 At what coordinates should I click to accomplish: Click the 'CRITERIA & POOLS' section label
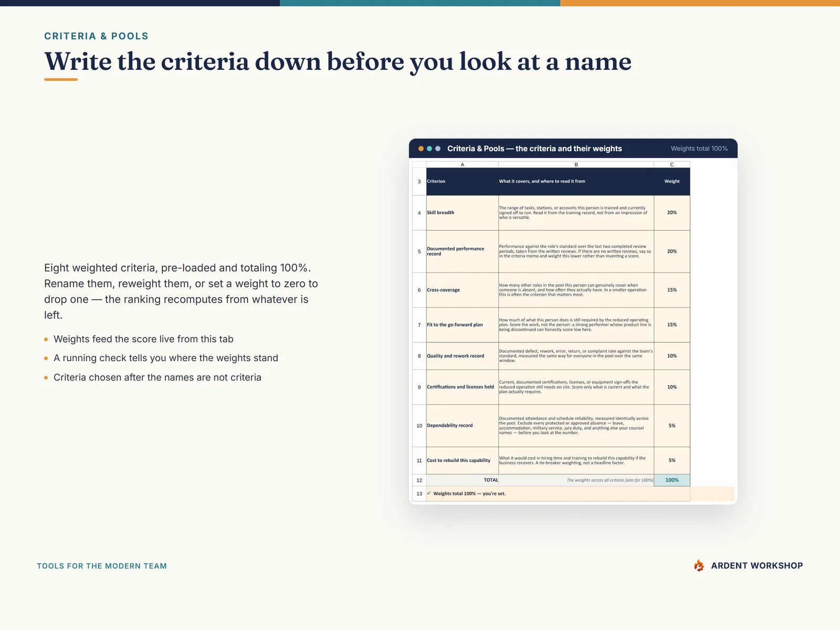click(97, 36)
